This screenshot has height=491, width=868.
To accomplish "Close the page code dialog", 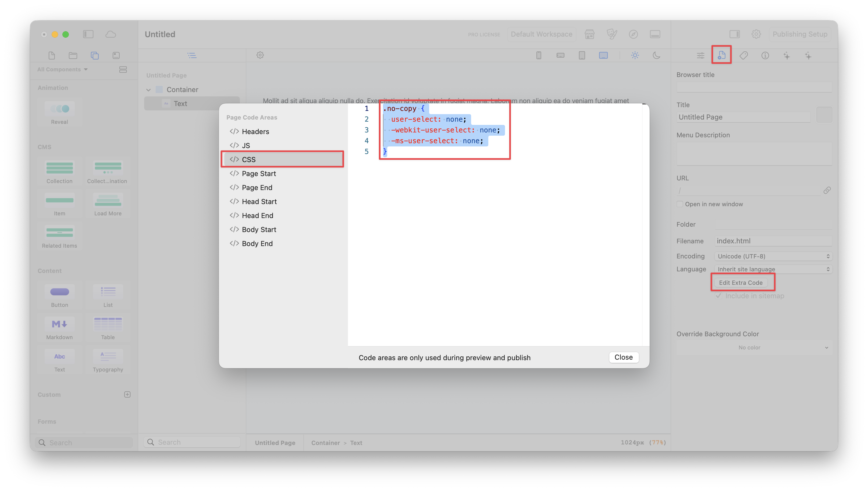I will click(623, 357).
